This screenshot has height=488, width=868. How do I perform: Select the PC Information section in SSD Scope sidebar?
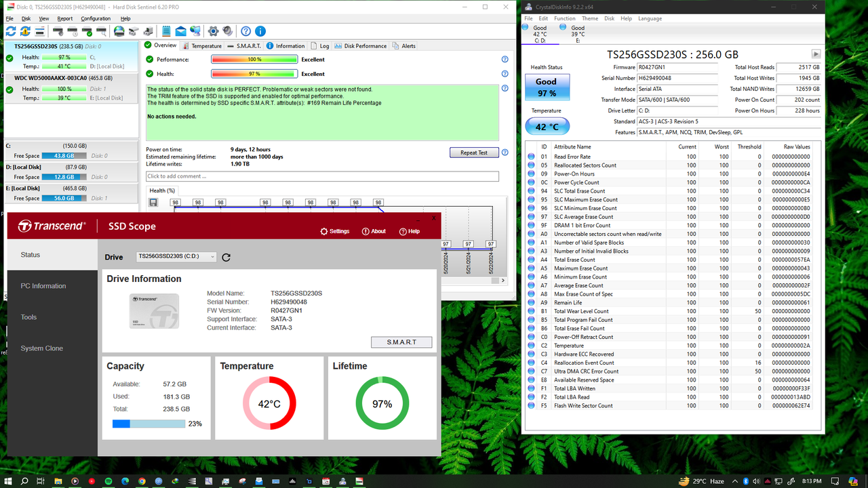tap(52, 286)
